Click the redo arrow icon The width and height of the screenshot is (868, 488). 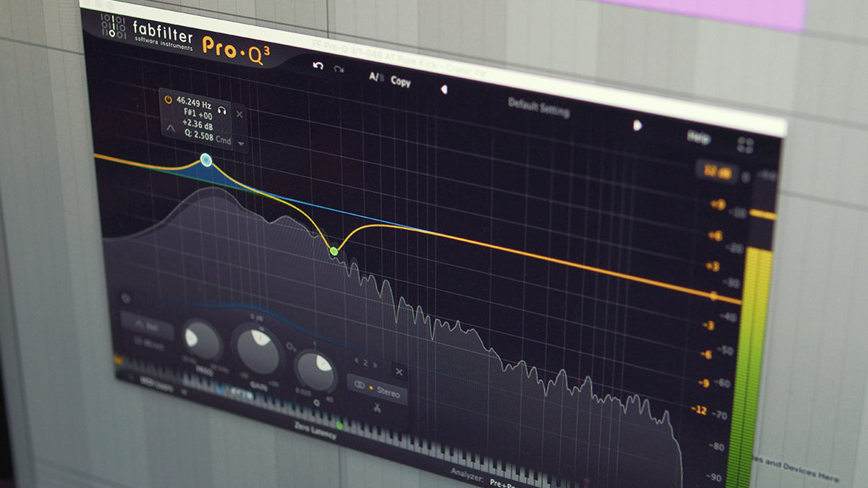coord(339,70)
